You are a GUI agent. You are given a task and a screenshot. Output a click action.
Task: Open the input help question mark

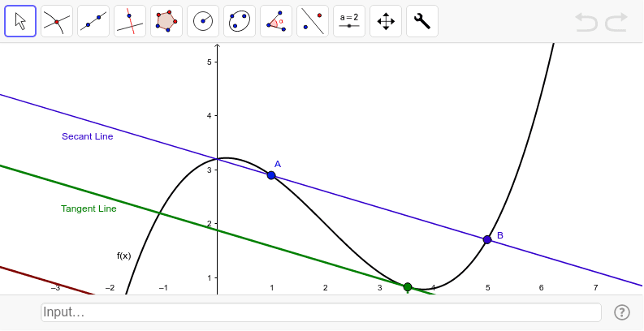(622, 312)
